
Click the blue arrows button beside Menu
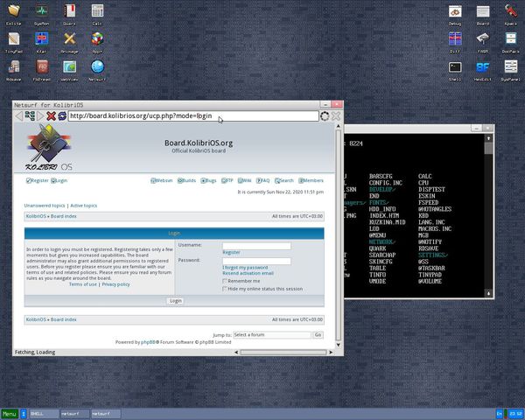click(24, 414)
